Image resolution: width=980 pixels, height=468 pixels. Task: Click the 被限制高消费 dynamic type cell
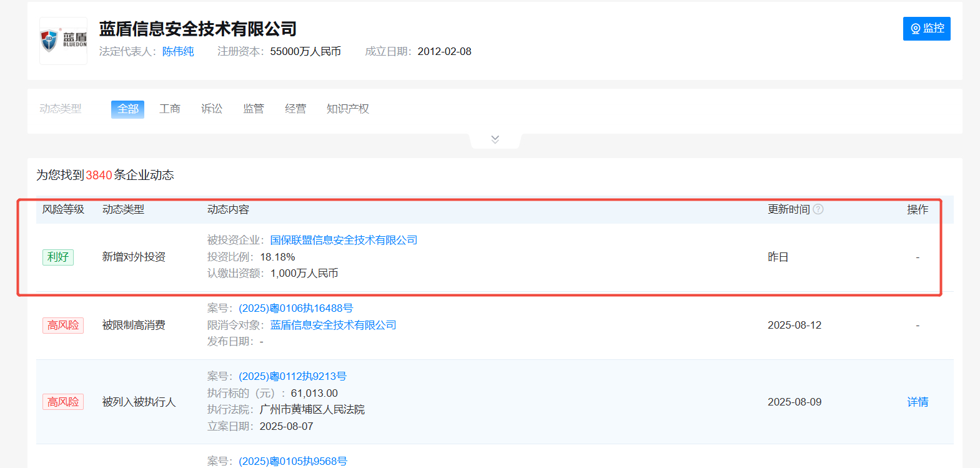click(134, 325)
